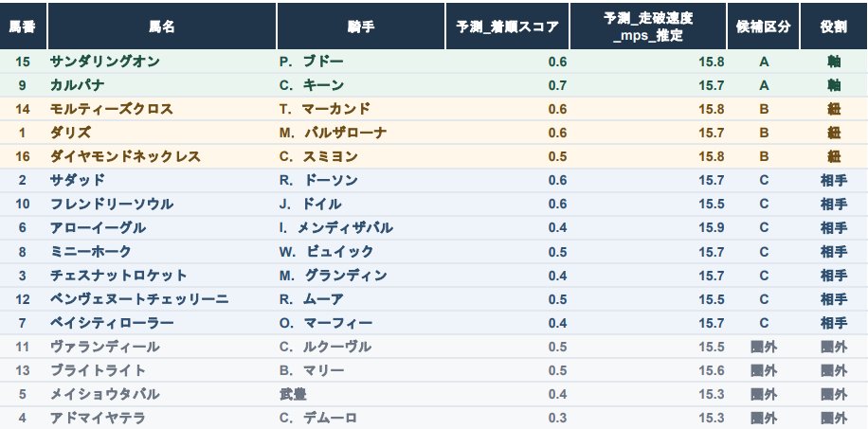Click jockey C. デムーロ
868x429 pixels.
[x=318, y=418]
